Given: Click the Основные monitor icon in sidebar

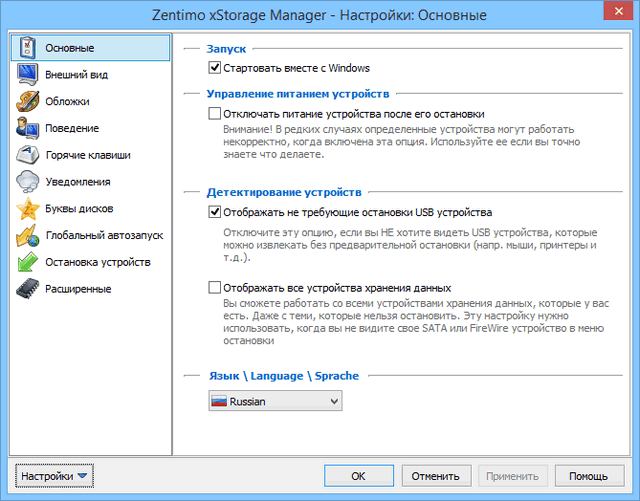Looking at the screenshot, I should [27, 48].
